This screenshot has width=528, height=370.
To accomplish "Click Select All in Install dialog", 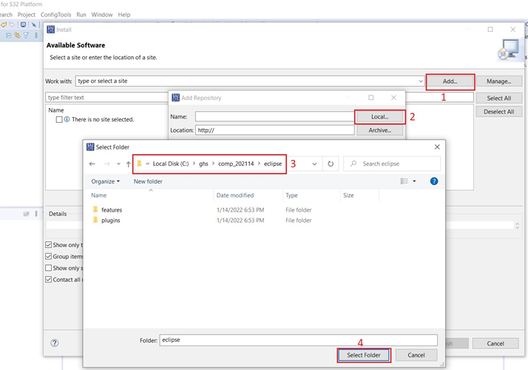I will coord(499,98).
